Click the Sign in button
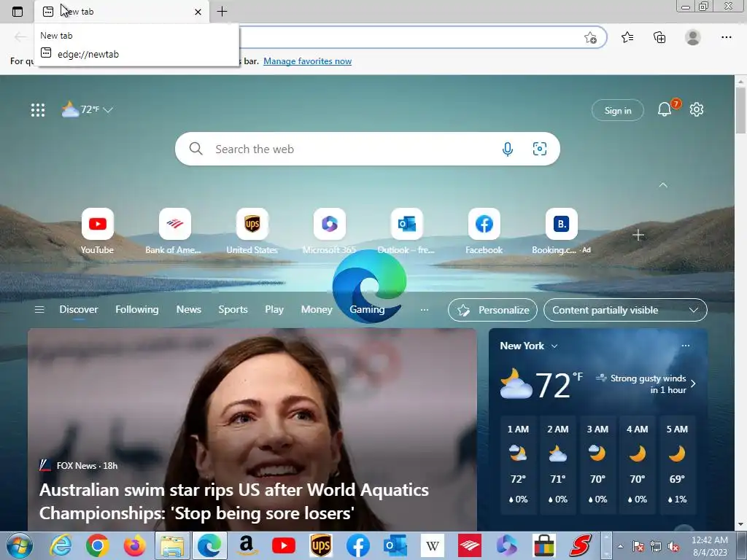The height and width of the screenshot is (560, 747). pyautogui.click(x=617, y=111)
